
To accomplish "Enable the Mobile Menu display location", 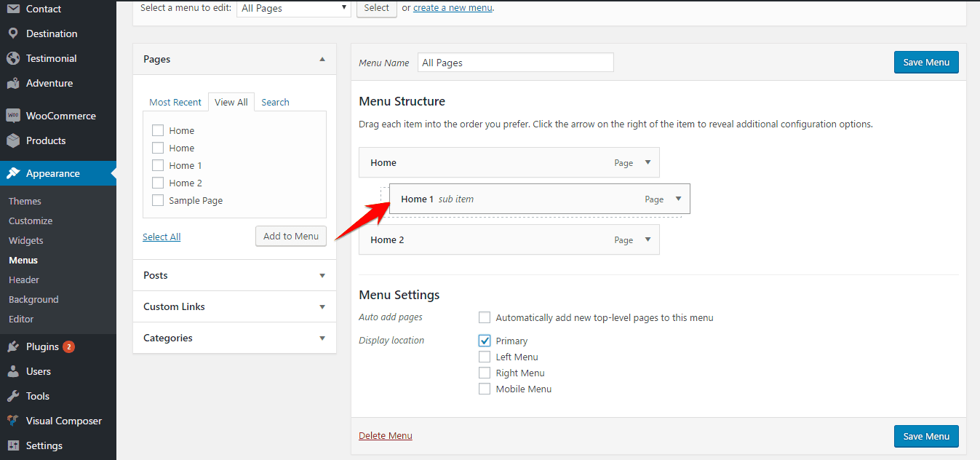I will point(485,389).
